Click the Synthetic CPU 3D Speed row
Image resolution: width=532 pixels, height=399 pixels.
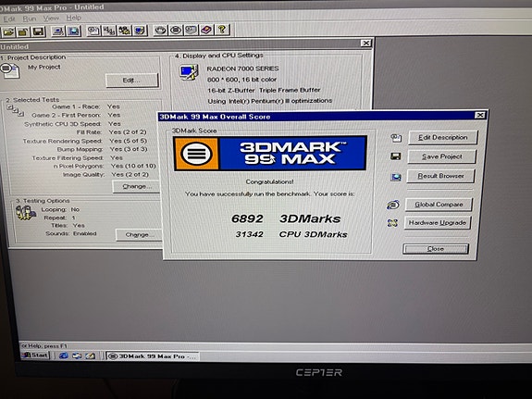(72, 124)
